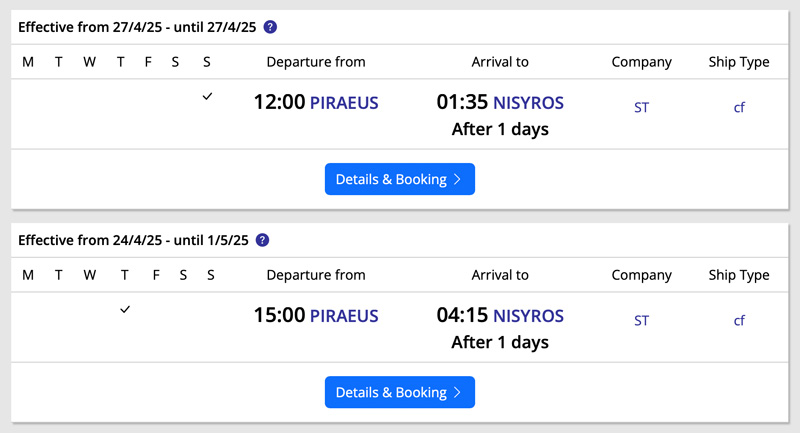This screenshot has width=800, height=433.
Task: Select ST company link in first schedule
Action: click(x=641, y=108)
